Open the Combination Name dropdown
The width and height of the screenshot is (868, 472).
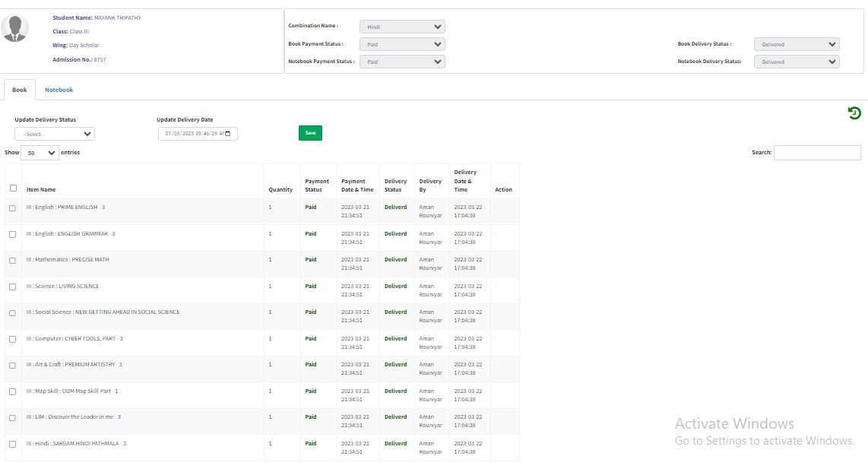[401, 27]
